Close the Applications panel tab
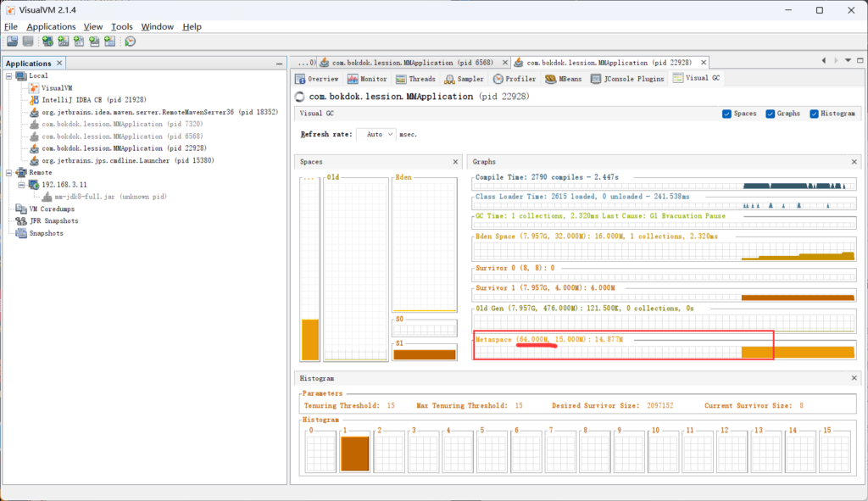 [59, 63]
